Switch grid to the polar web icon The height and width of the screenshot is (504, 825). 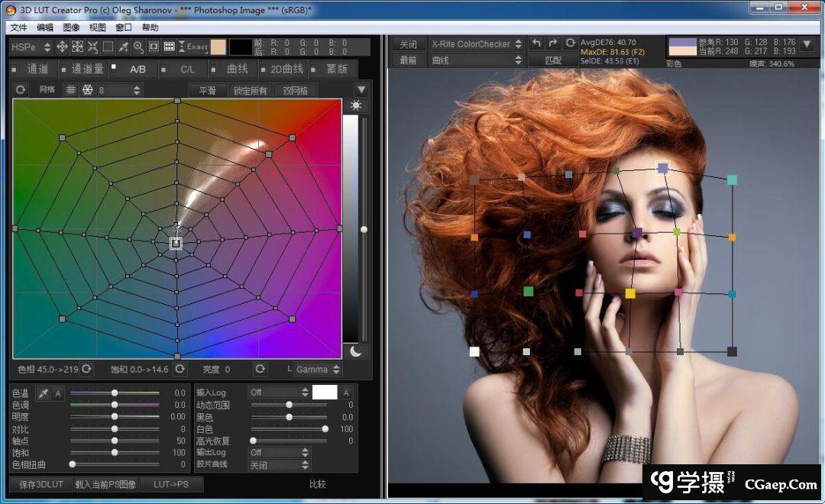pyautogui.click(x=87, y=90)
